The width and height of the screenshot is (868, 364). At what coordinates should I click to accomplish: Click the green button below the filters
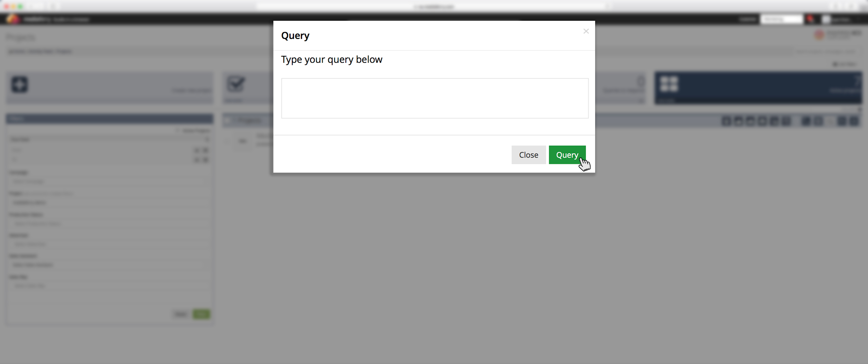(x=201, y=314)
